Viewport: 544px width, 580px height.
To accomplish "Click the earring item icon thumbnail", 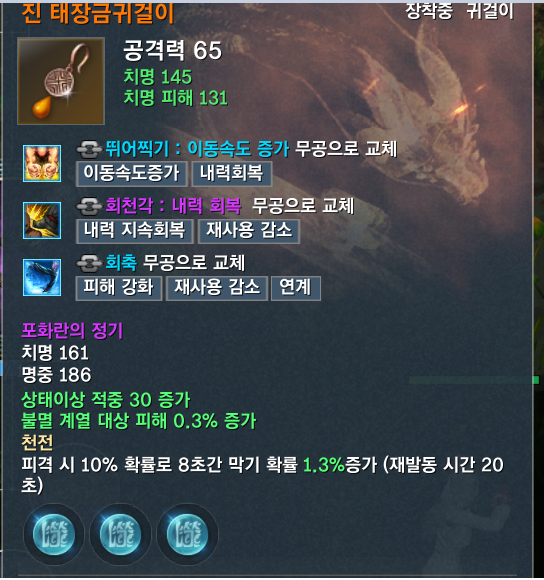I will [61, 81].
